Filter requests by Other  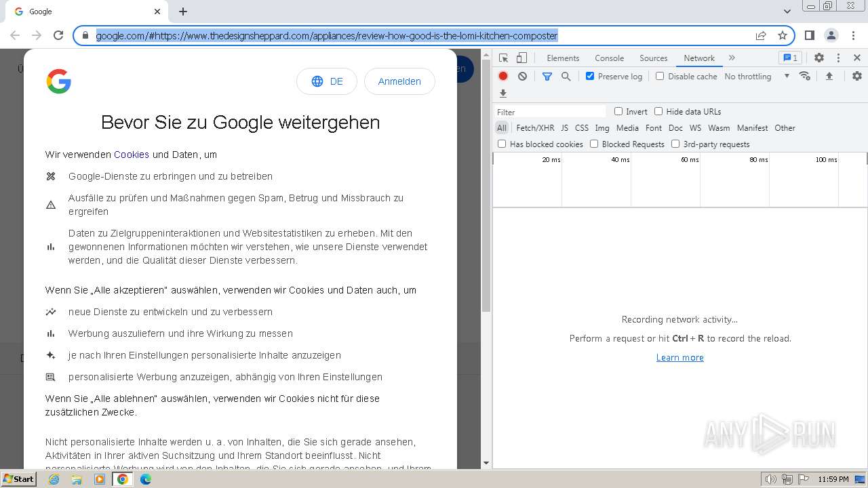[x=785, y=128]
